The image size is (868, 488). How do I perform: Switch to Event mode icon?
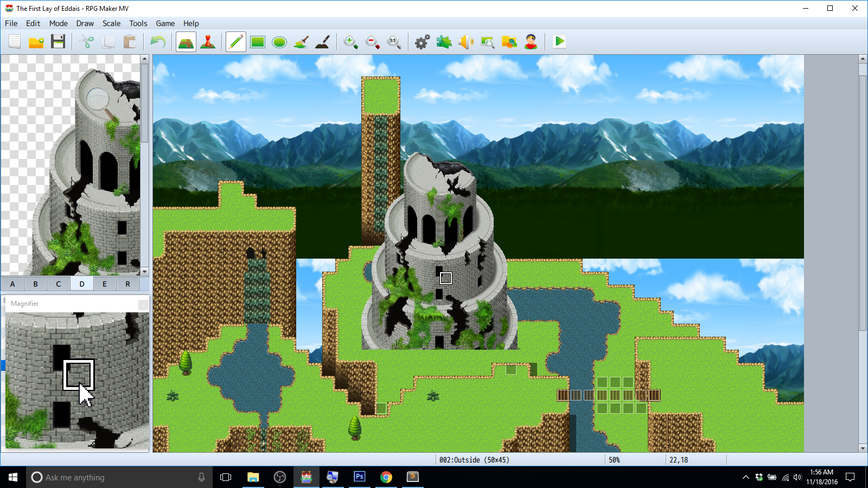pyautogui.click(x=208, y=42)
